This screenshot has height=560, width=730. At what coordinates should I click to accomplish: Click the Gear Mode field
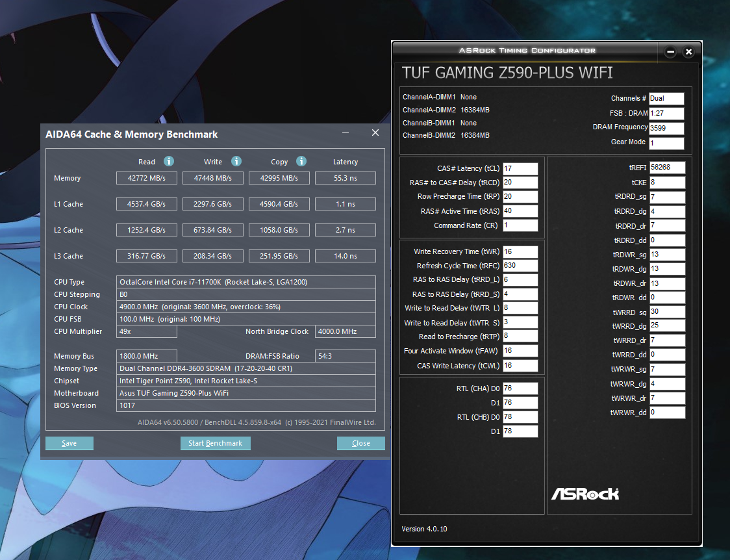coord(667,143)
